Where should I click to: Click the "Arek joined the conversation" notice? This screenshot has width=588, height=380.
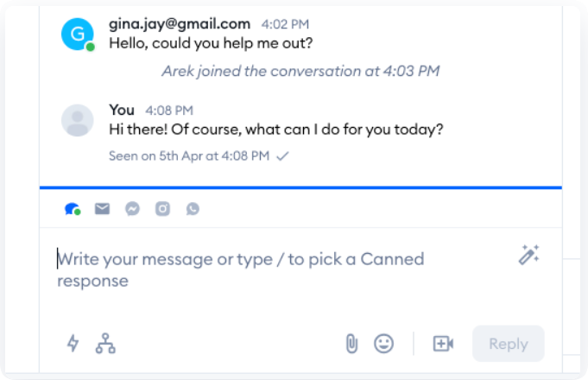click(300, 71)
